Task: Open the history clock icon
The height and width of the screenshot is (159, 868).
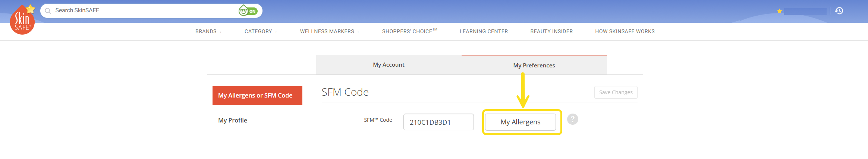Action: tap(839, 11)
